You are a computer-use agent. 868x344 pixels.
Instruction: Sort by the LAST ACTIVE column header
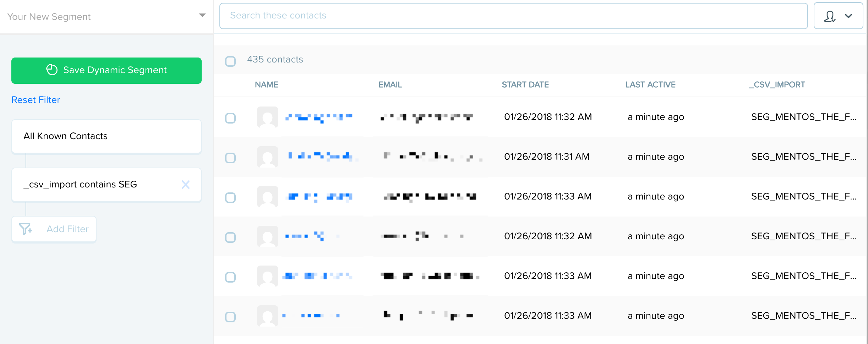click(650, 85)
